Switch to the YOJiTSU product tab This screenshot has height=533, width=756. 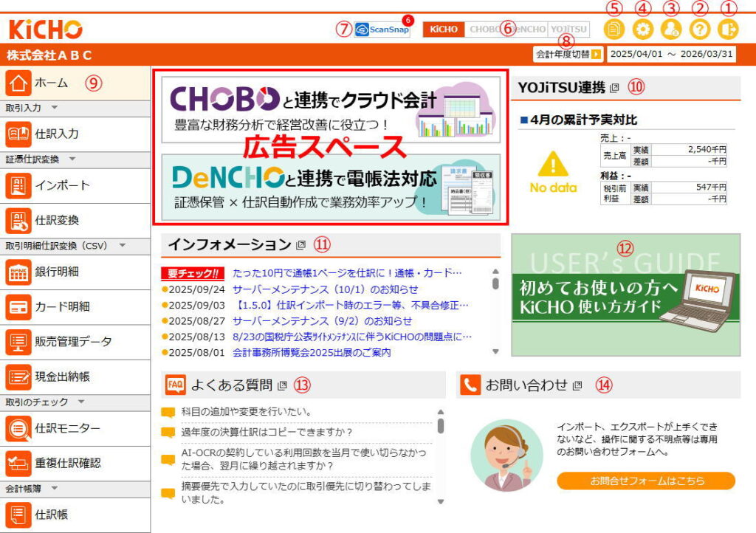click(569, 30)
